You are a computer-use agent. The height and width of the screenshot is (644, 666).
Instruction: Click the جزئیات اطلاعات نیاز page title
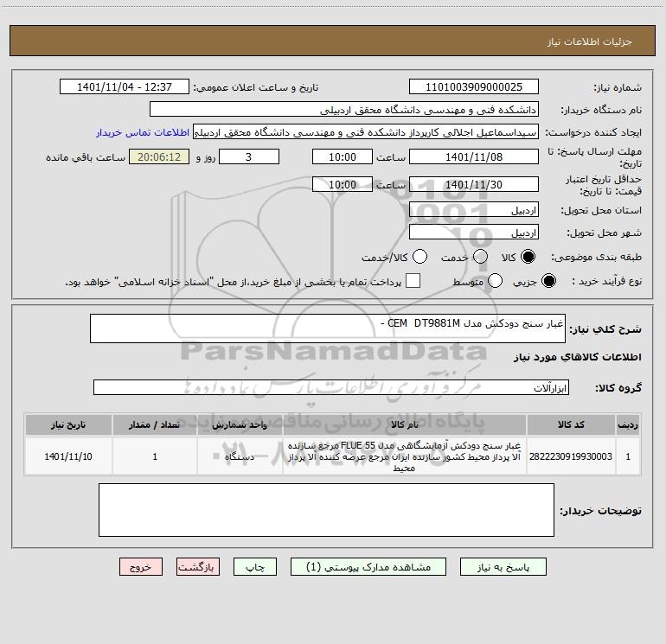click(x=590, y=41)
